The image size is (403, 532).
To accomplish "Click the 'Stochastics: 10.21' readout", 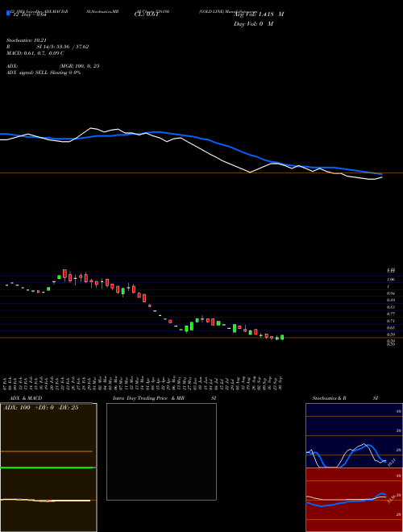I will 27,40.
